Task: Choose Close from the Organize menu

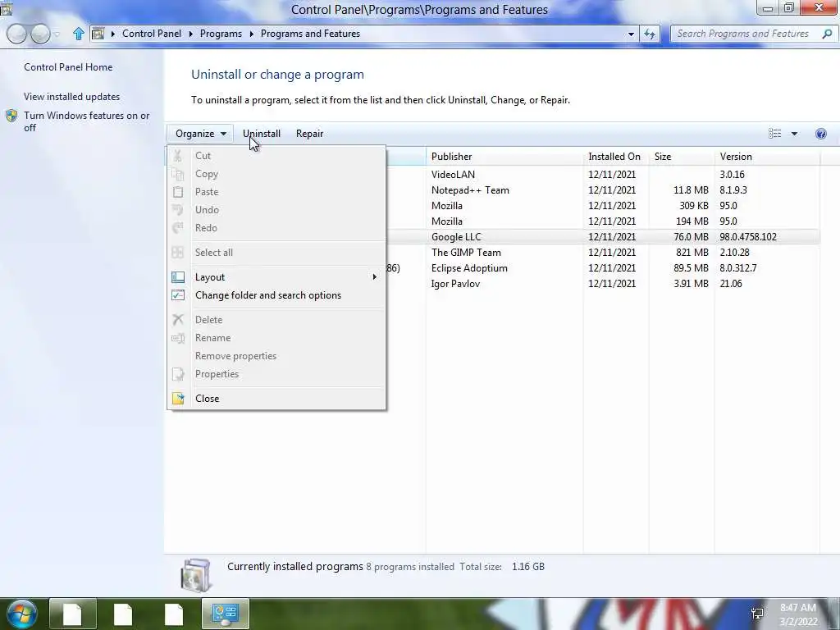Action: click(x=276, y=399)
